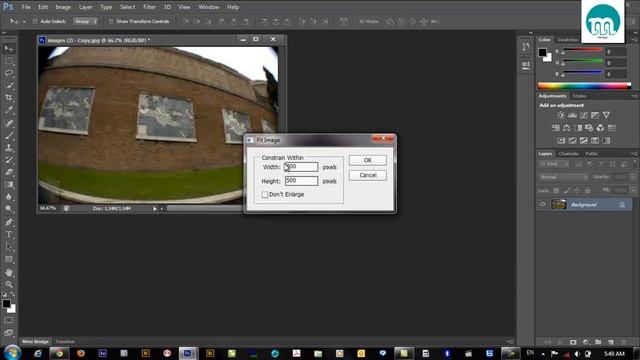Open the Adjustments panel options menu
Viewport: 640px width, 360px height.
click(x=635, y=96)
